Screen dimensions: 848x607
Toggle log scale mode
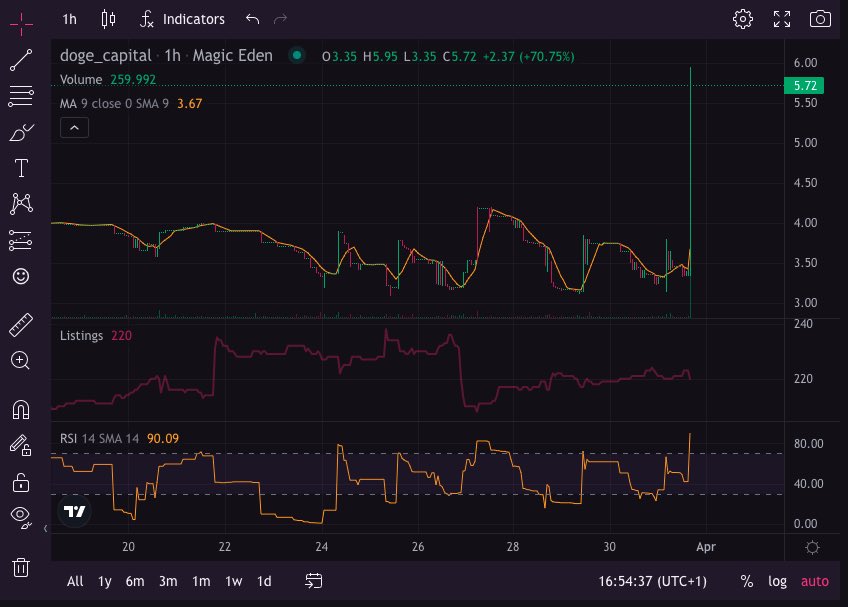777,582
